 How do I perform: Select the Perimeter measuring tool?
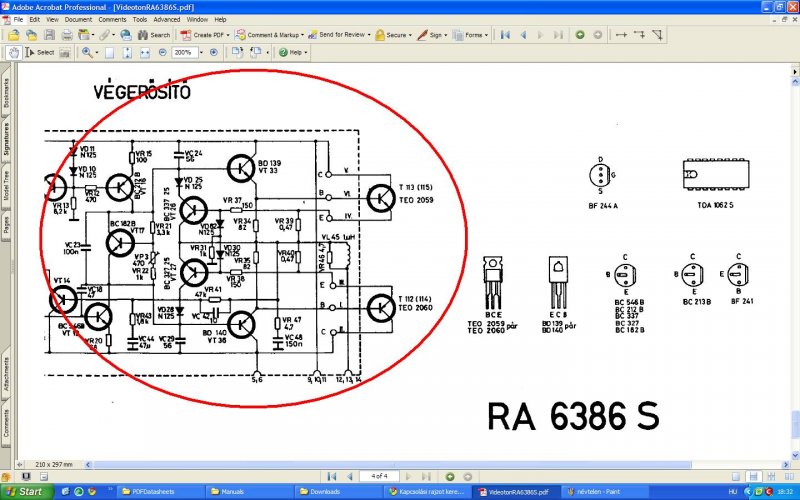click(639, 35)
